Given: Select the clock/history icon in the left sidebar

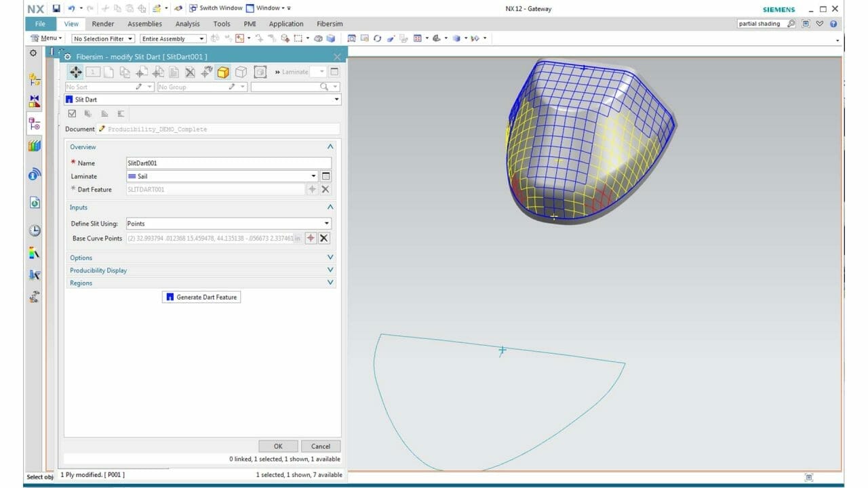Looking at the screenshot, I should [33, 230].
